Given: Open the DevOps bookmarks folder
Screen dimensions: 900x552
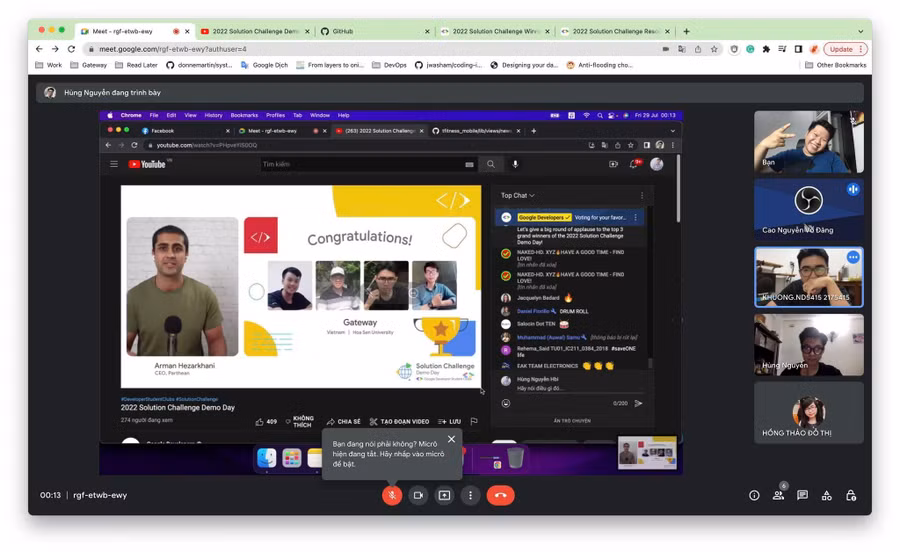Looking at the screenshot, I should click(389, 65).
